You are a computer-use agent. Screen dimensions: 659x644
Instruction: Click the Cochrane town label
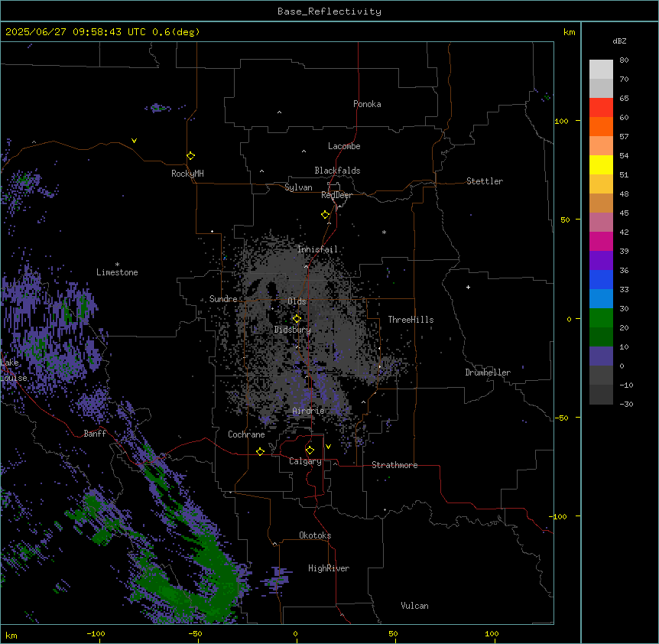point(246,434)
